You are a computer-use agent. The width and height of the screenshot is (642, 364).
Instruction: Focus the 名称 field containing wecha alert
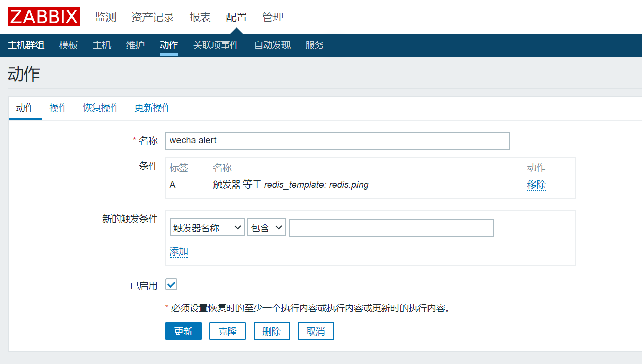[337, 141]
